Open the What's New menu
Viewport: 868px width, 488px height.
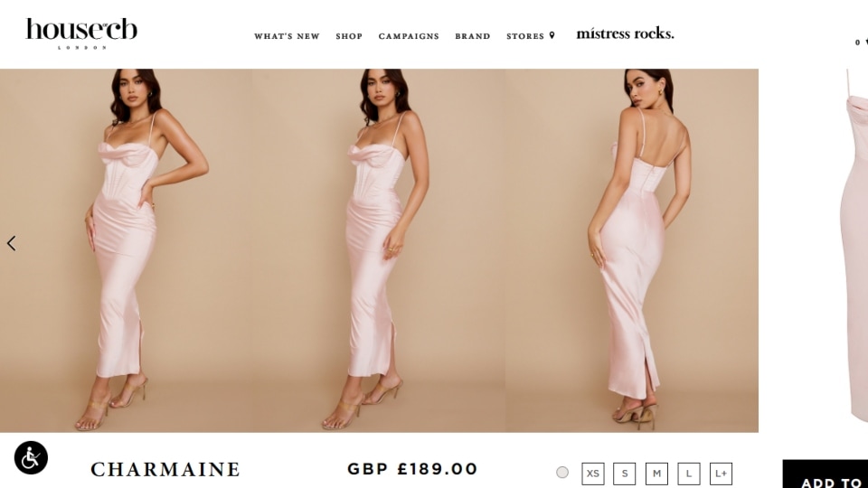[x=287, y=36]
